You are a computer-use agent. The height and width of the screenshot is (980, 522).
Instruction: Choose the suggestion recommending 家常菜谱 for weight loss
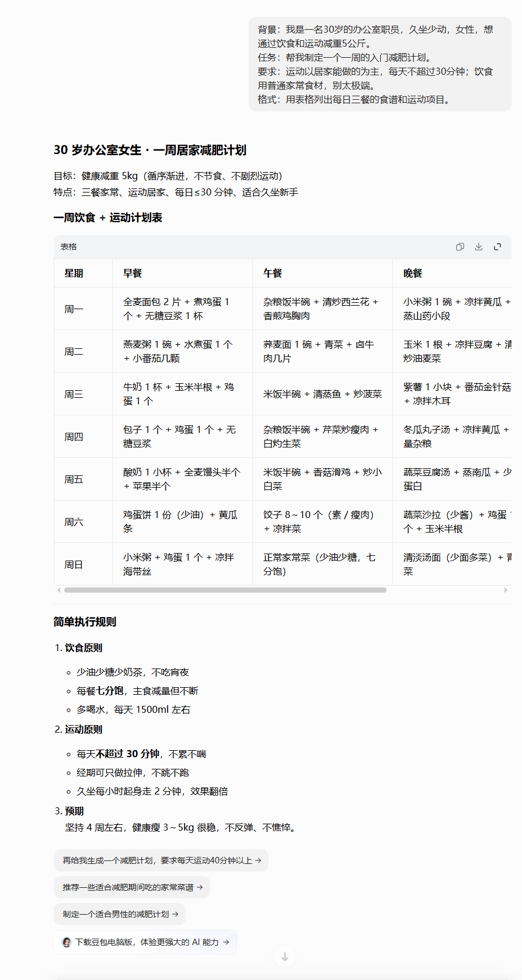coord(132,887)
